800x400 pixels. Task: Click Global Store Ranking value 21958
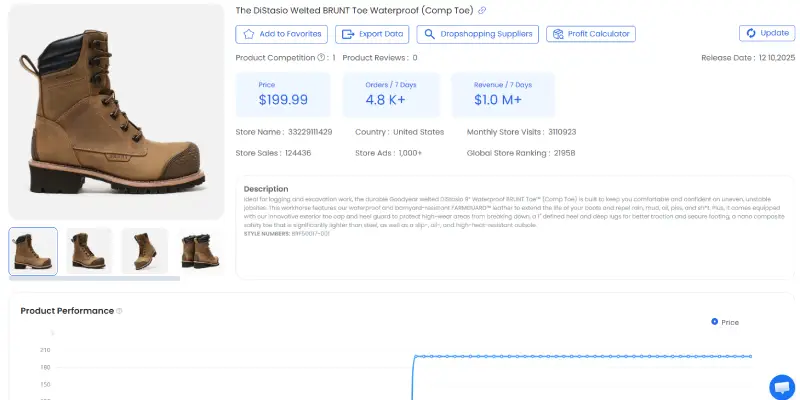(564, 153)
